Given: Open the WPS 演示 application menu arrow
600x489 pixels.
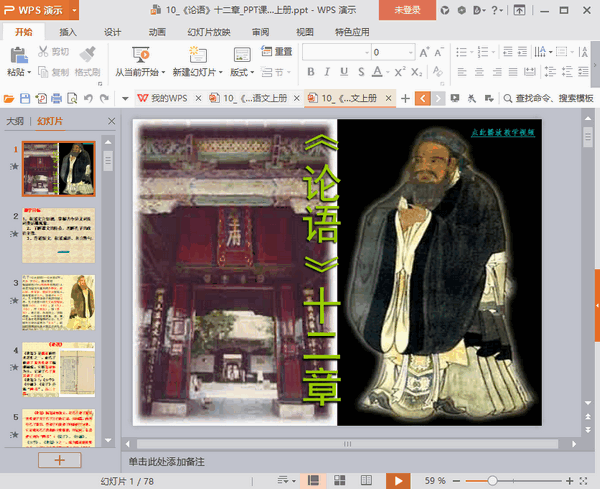Looking at the screenshot, I should coord(74,10).
